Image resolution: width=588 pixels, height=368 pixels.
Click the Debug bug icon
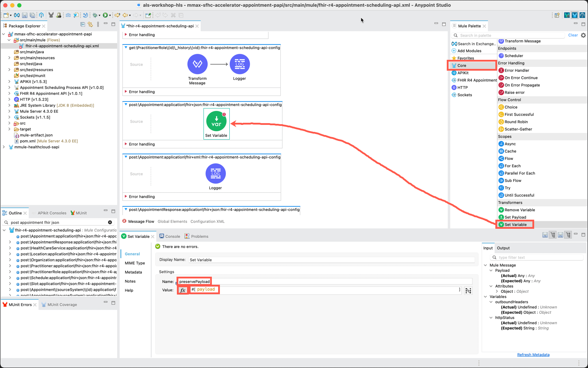pyautogui.click(x=95, y=15)
